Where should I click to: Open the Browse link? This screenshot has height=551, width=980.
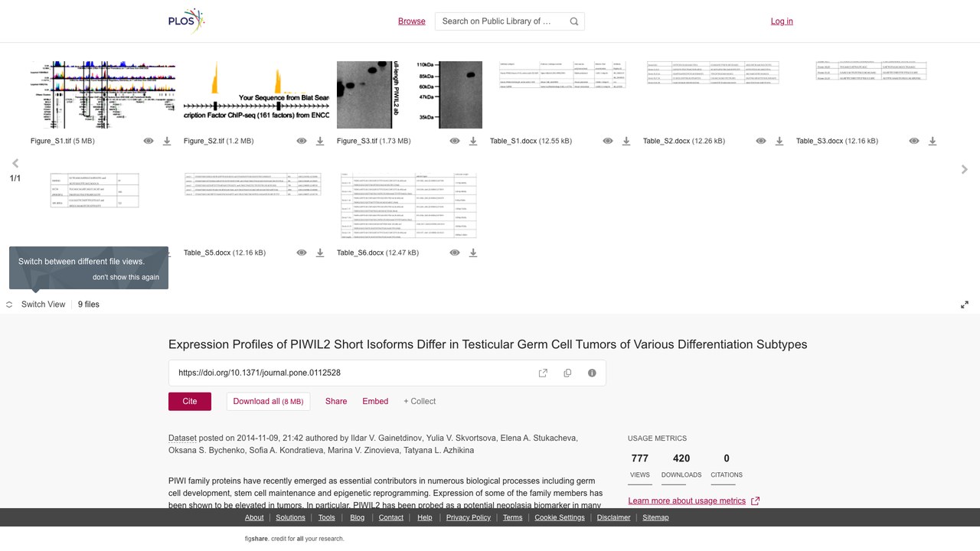pos(412,21)
